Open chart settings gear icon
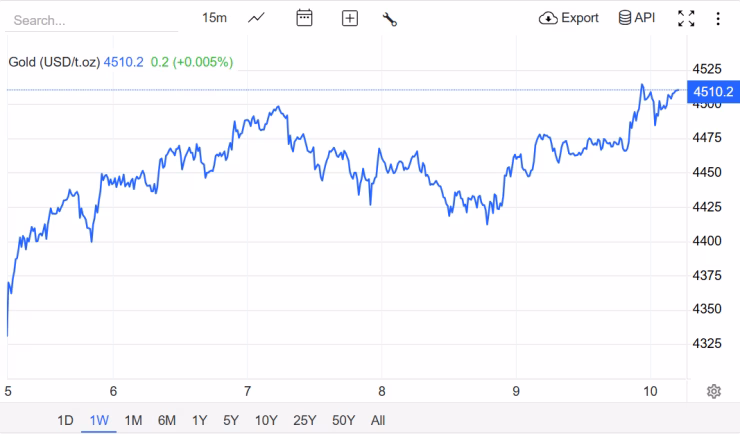Image resolution: width=740 pixels, height=434 pixels. click(714, 391)
